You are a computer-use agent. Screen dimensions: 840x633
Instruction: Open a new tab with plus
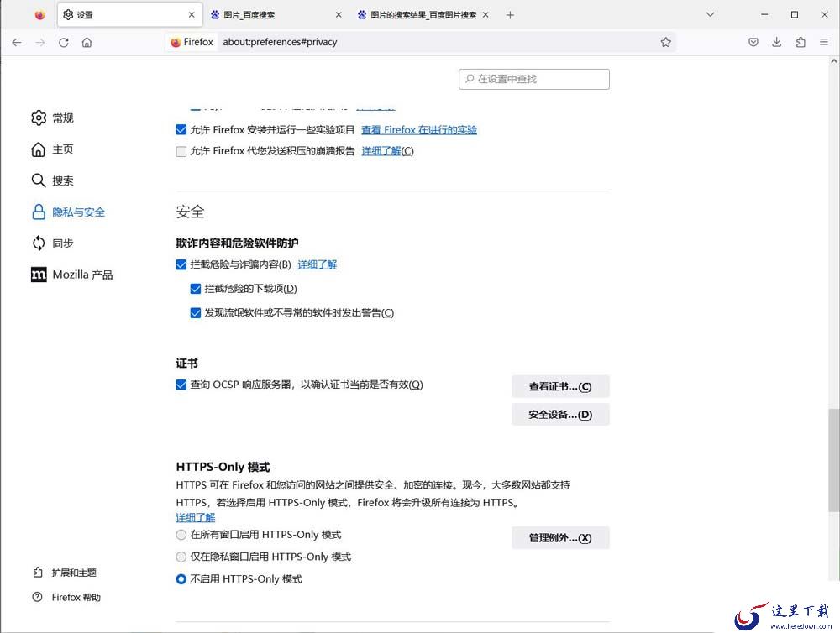[510, 15]
